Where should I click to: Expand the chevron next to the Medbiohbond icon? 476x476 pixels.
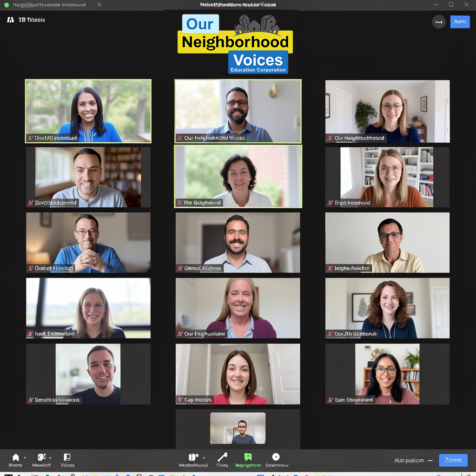tap(204, 457)
